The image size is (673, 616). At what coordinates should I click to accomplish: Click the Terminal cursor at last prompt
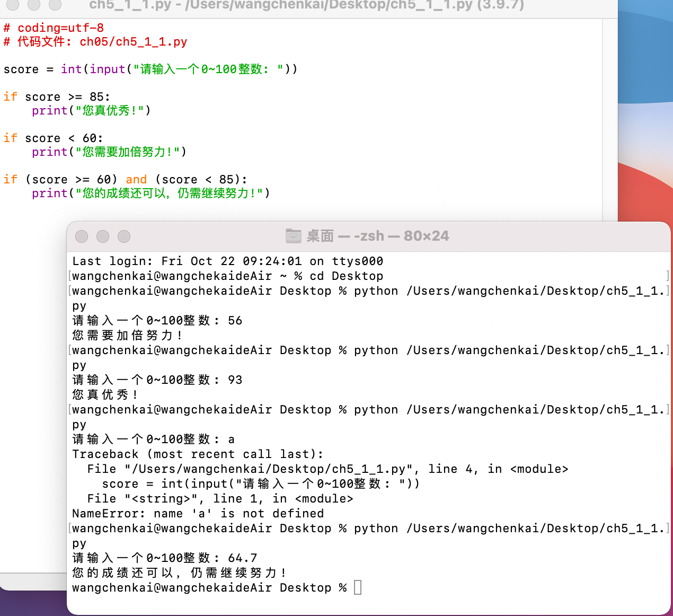pyautogui.click(x=358, y=587)
